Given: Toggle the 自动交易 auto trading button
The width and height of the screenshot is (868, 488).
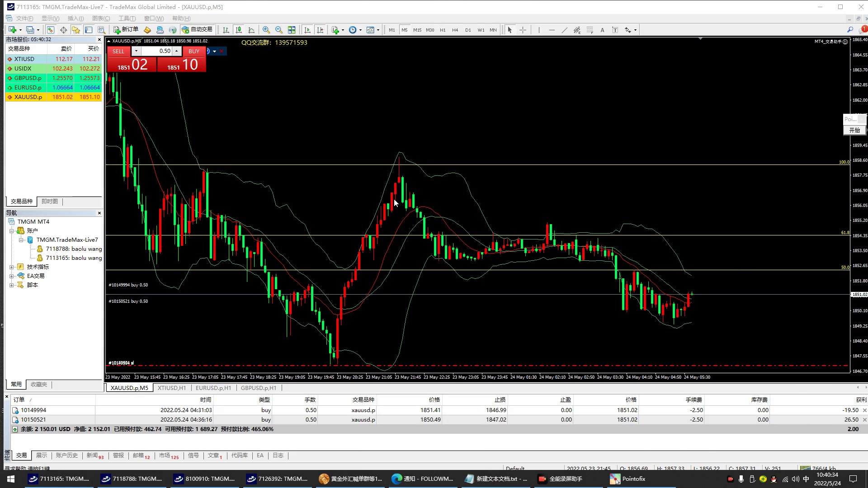Looking at the screenshot, I should (197, 29).
